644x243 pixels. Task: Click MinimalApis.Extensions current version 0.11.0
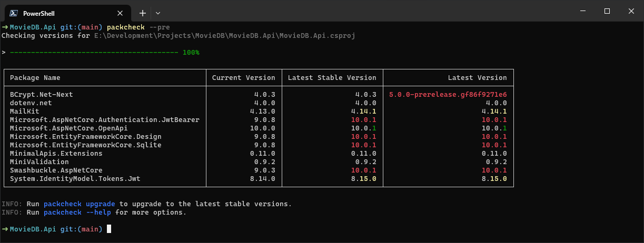(263, 154)
